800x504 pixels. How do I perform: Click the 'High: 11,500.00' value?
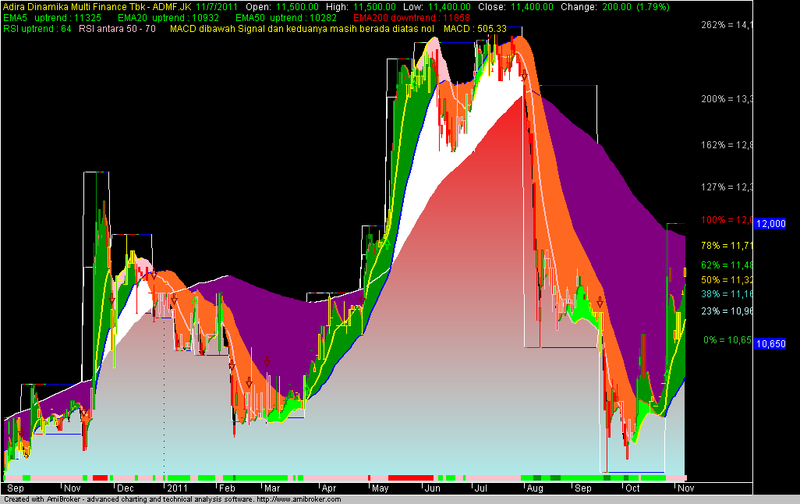[360, 7]
